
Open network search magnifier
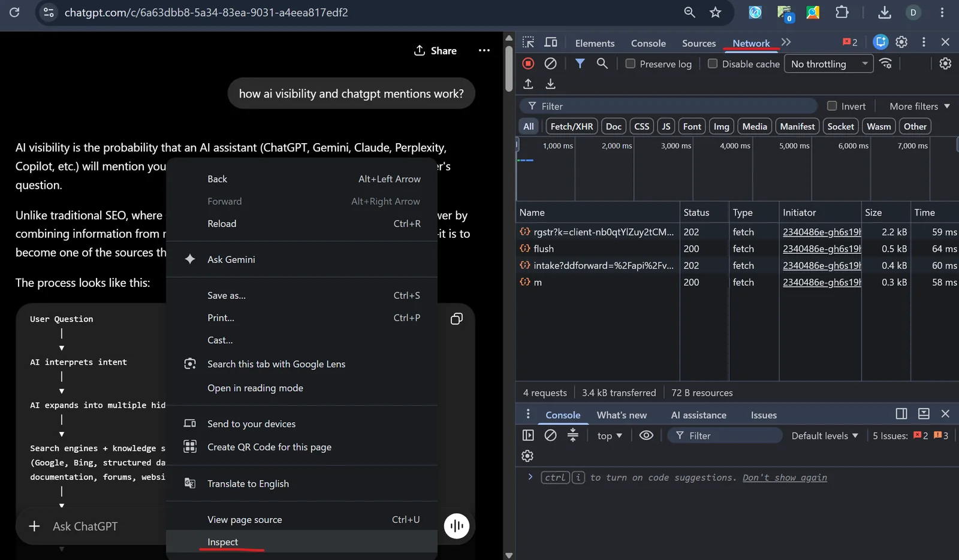click(602, 63)
